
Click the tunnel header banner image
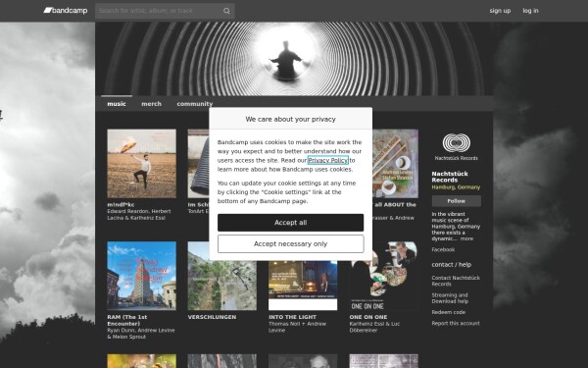294,59
